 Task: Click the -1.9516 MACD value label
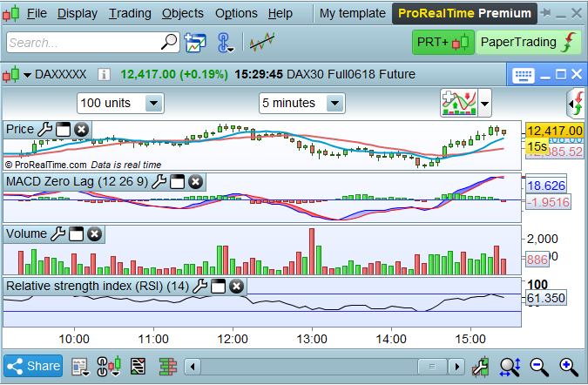click(x=548, y=202)
